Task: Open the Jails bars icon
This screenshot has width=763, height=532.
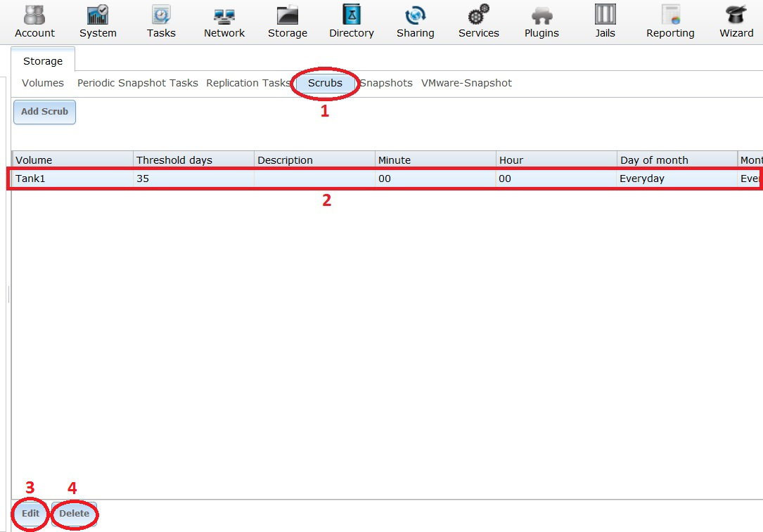Action: point(605,15)
